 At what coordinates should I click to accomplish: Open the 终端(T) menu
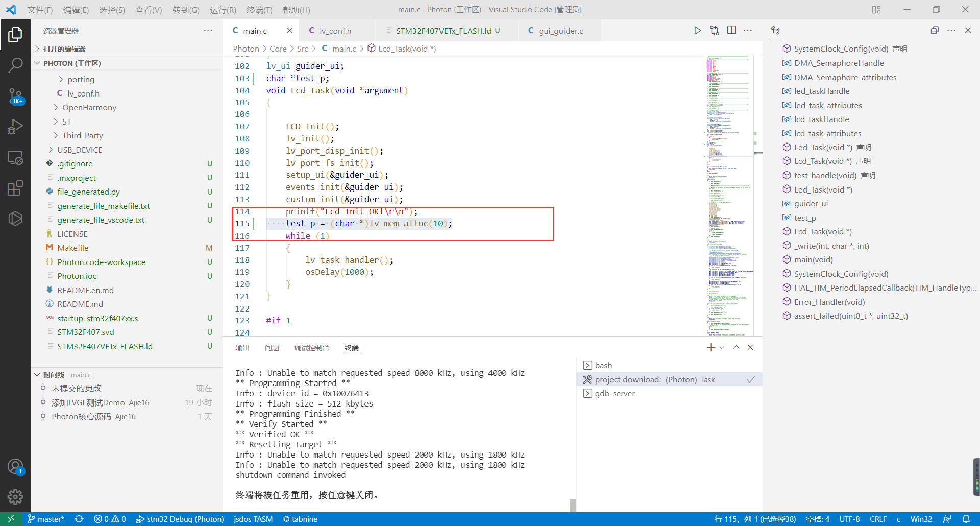(x=259, y=10)
